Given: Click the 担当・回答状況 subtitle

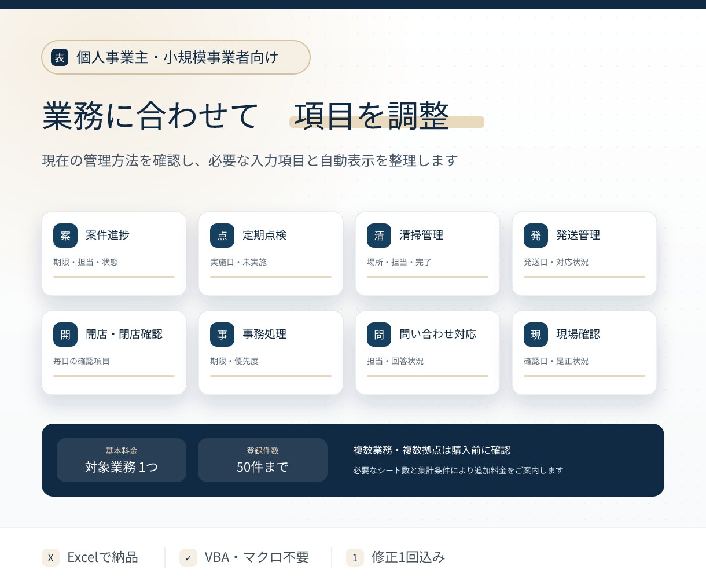Looking at the screenshot, I should pos(395,361).
